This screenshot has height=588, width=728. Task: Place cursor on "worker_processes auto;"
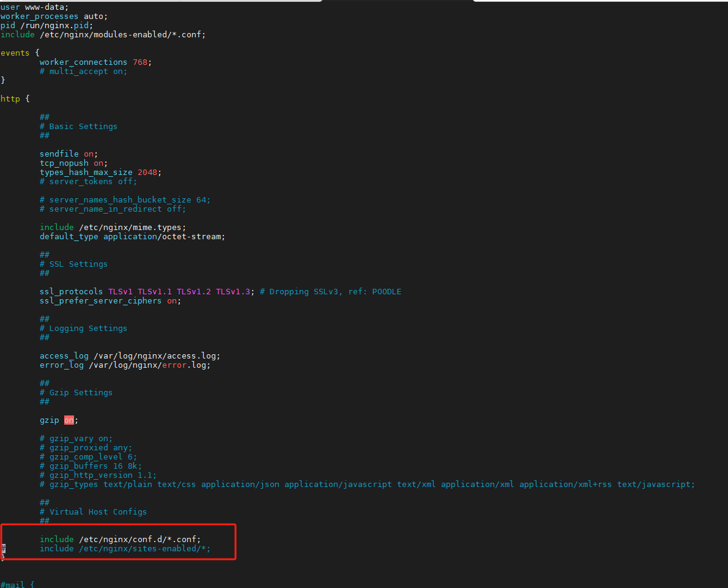click(54, 17)
